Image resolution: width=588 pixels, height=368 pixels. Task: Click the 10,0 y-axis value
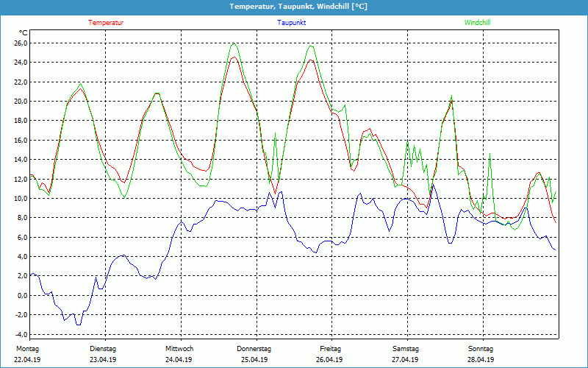click(x=21, y=198)
